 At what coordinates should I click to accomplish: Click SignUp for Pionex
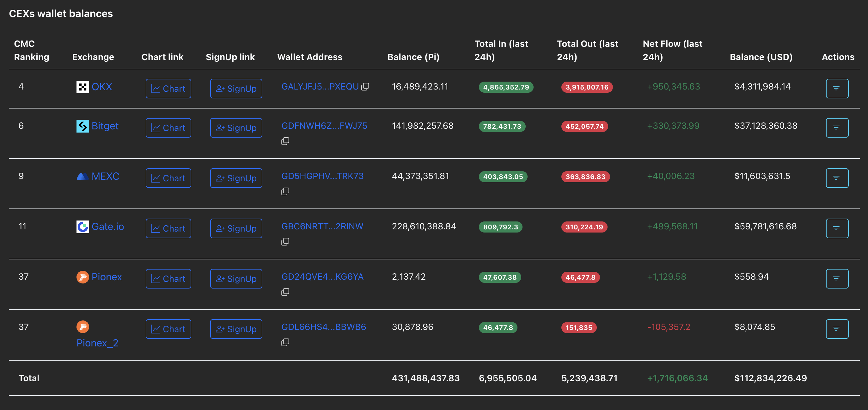(236, 278)
